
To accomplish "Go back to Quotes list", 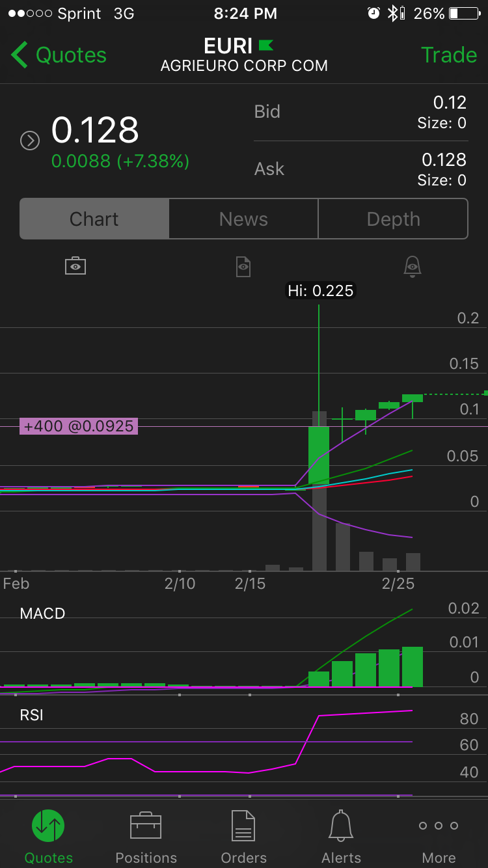I will click(59, 55).
